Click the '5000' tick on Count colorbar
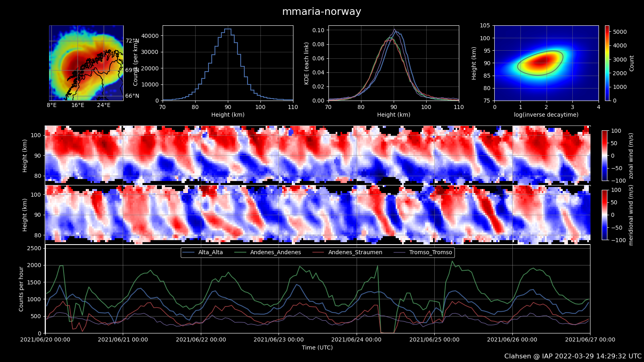The height and width of the screenshot is (362, 644). (620, 32)
